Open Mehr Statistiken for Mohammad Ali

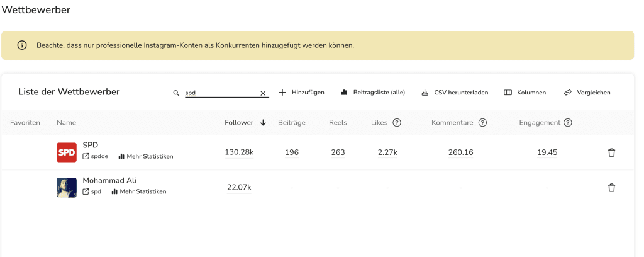pos(139,191)
